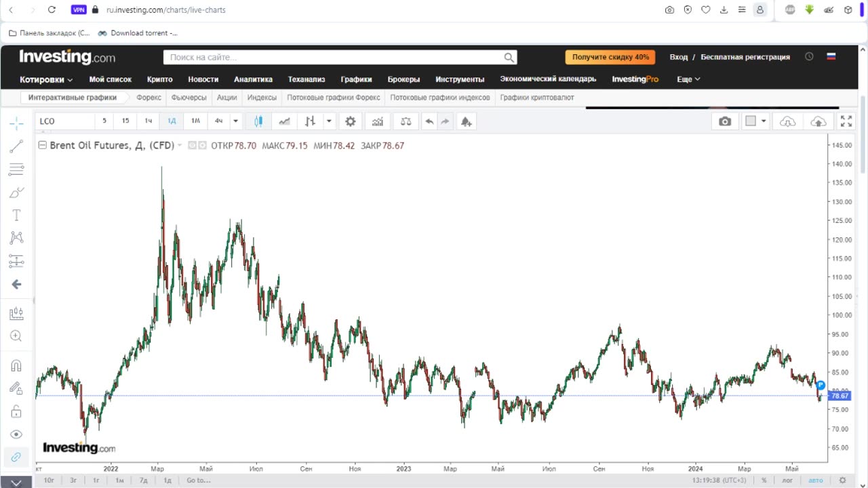Select the text annotation tool
Screen dimensions: 868x488
[x=16, y=215]
